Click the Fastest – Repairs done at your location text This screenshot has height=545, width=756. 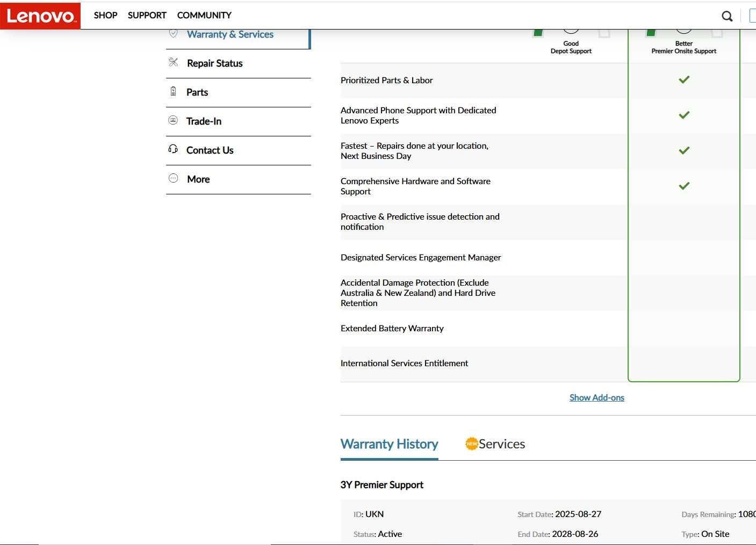coord(415,151)
